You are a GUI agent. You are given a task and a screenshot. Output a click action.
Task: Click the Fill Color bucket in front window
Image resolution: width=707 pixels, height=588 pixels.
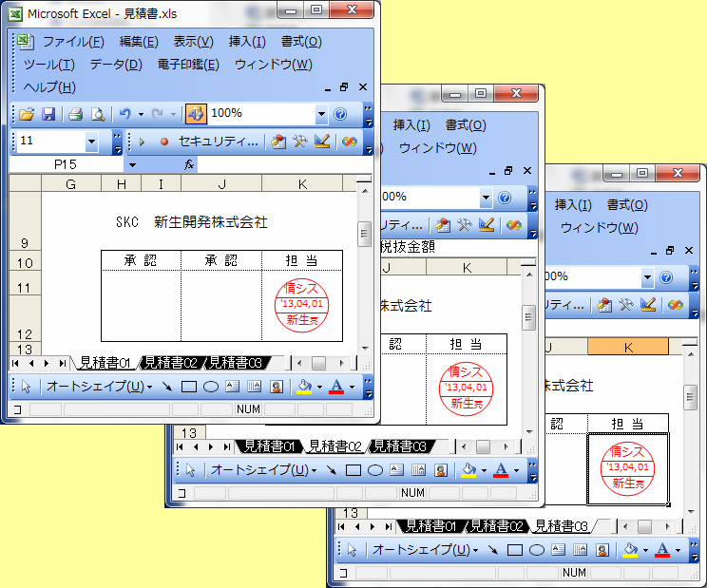pyautogui.click(x=304, y=387)
